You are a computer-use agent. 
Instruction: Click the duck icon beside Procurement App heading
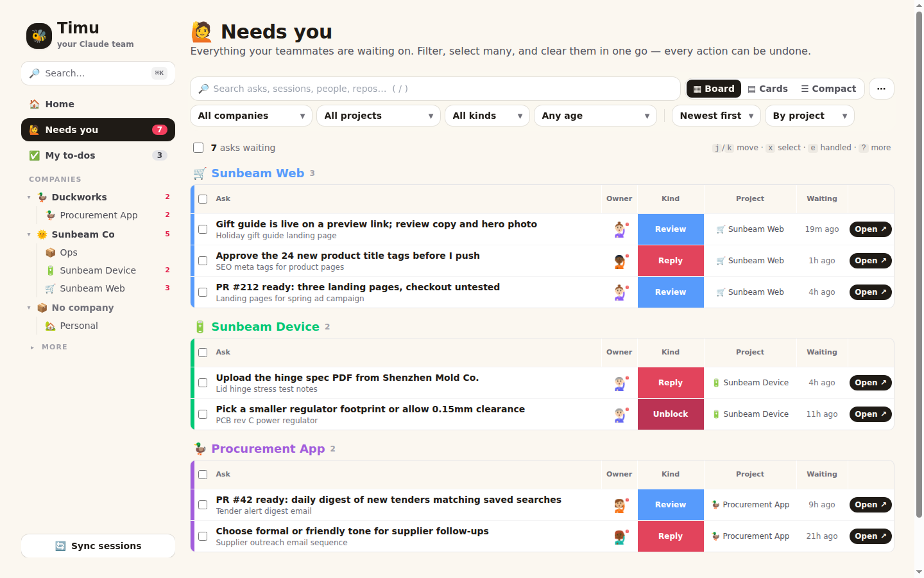coord(200,449)
